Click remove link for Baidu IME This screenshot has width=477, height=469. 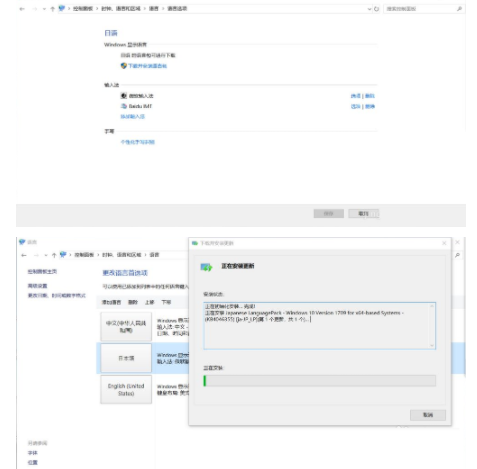[370, 107]
